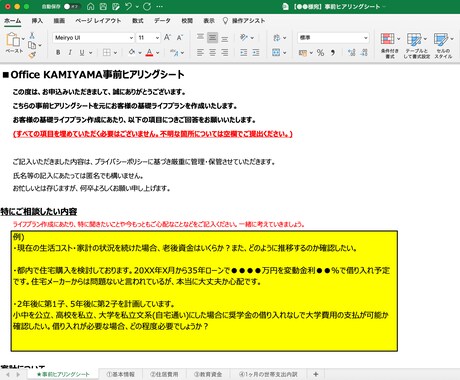Switch to the ページ レイアウト tab
Screen dimensions: 460x380
[x=98, y=21]
